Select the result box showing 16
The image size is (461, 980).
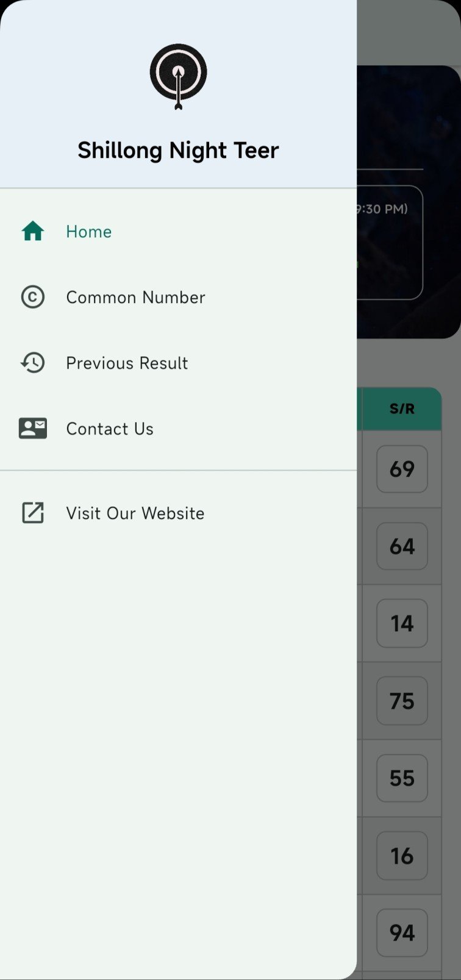coord(402,856)
